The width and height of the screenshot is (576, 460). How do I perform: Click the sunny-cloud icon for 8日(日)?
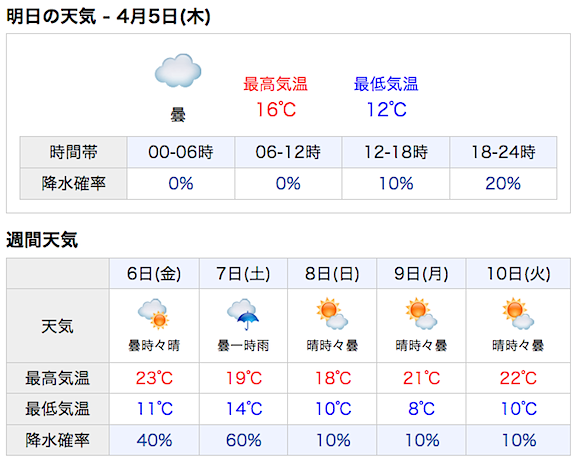coord(332,314)
